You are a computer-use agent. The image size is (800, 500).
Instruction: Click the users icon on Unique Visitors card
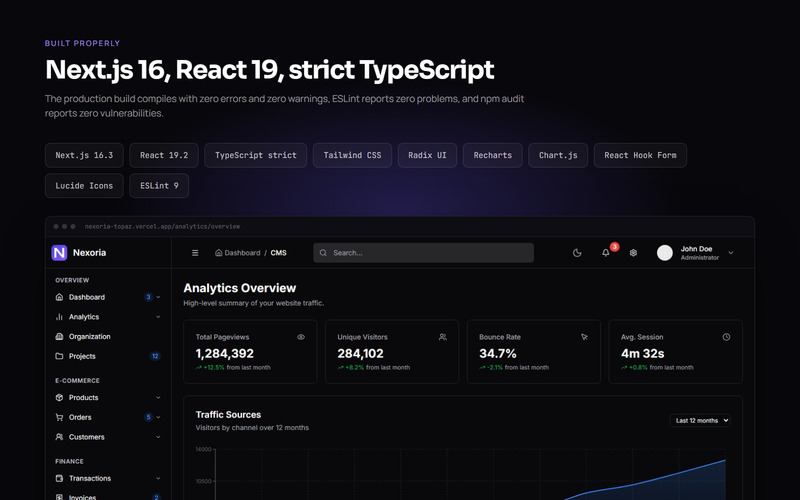pos(443,337)
